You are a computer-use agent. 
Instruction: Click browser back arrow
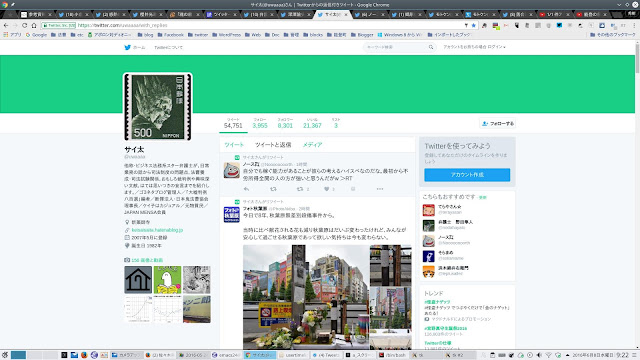click(x=6, y=25)
